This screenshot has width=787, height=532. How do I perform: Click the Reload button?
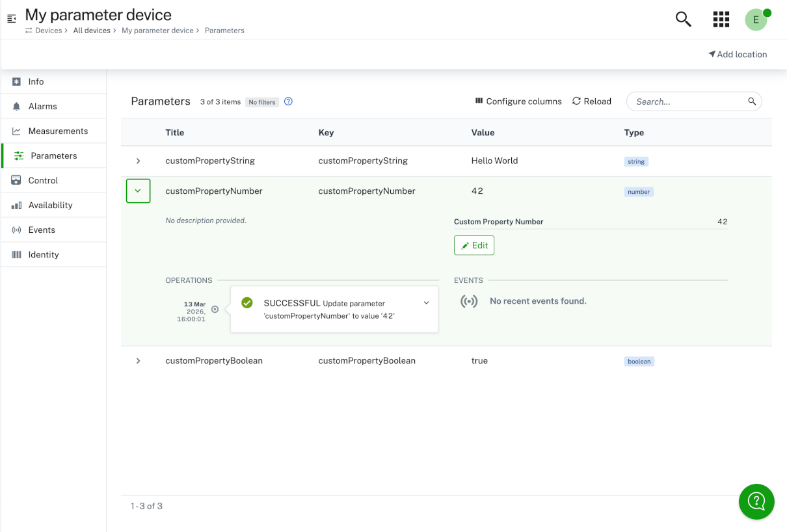(x=592, y=101)
